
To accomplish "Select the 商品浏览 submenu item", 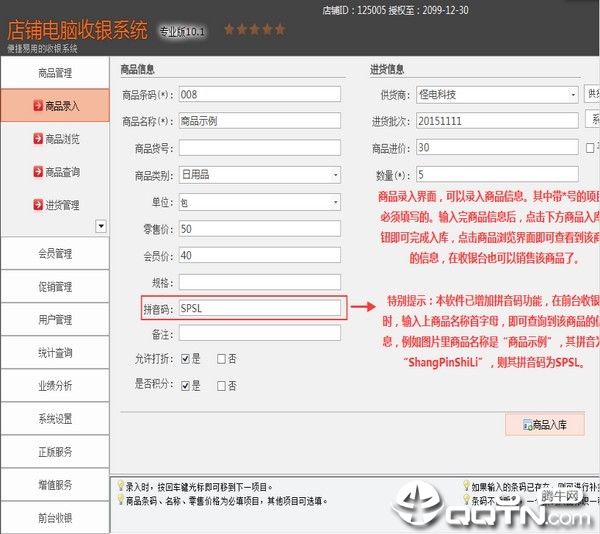I will [55, 138].
